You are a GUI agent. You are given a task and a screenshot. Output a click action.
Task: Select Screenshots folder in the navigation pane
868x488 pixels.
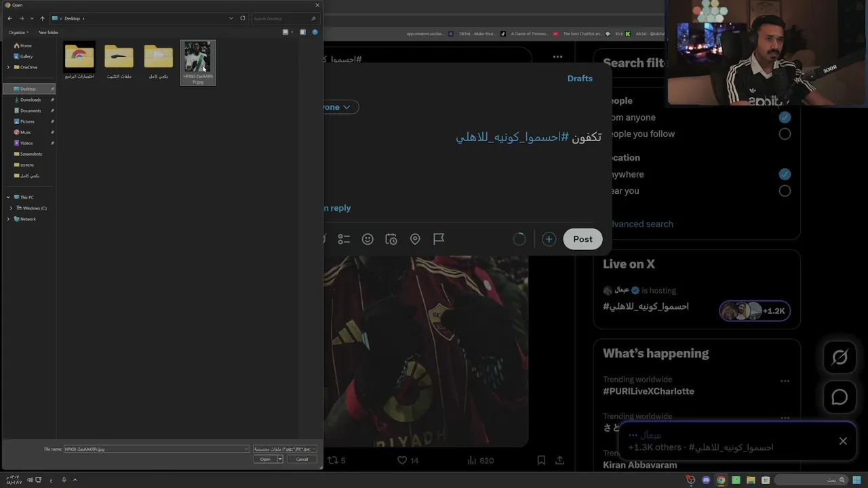click(x=28, y=154)
